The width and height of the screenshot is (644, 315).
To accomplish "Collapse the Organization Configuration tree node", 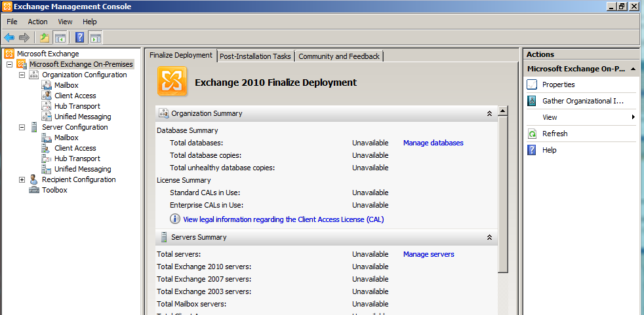I will [22, 75].
